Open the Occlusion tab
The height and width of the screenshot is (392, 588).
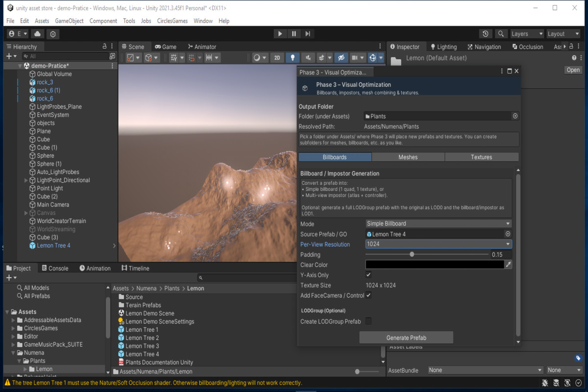tap(527, 47)
